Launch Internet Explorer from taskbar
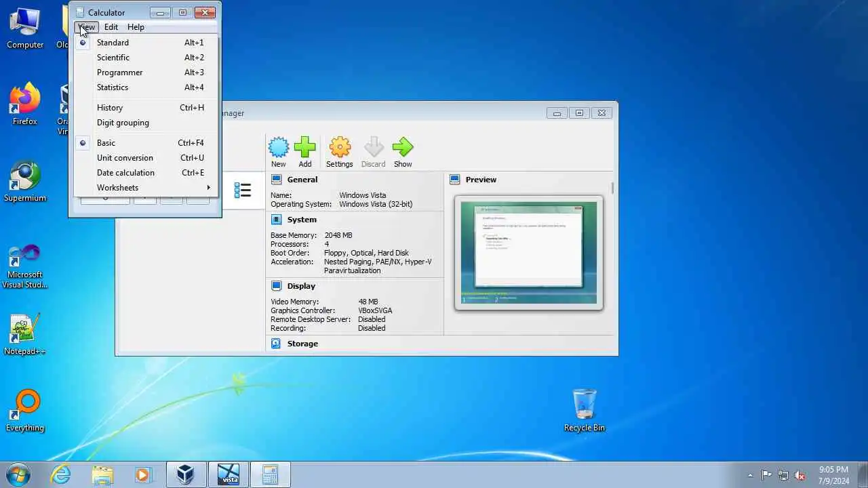Image resolution: width=868 pixels, height=488 pixels. click(61, 475)
